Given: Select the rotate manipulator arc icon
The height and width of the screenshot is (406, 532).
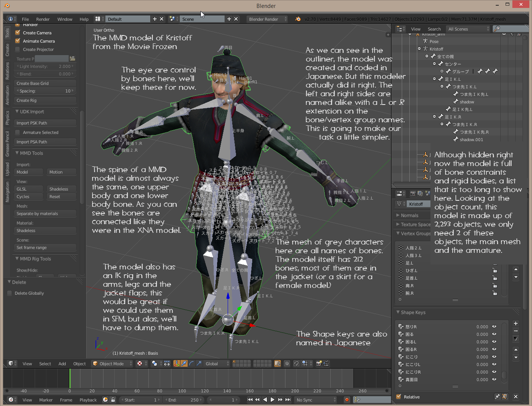Looking at the screenshot, I should pyautogui.click(x=191, y=363).
